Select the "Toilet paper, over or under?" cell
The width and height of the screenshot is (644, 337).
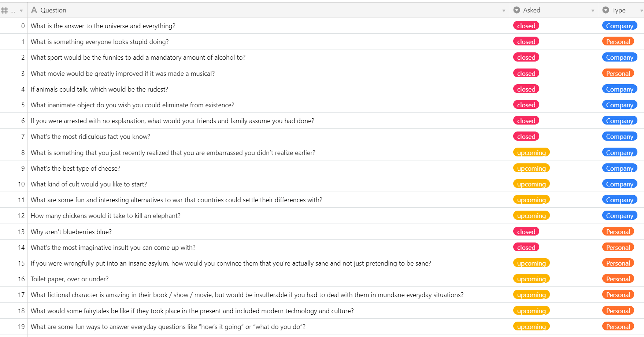70,278
